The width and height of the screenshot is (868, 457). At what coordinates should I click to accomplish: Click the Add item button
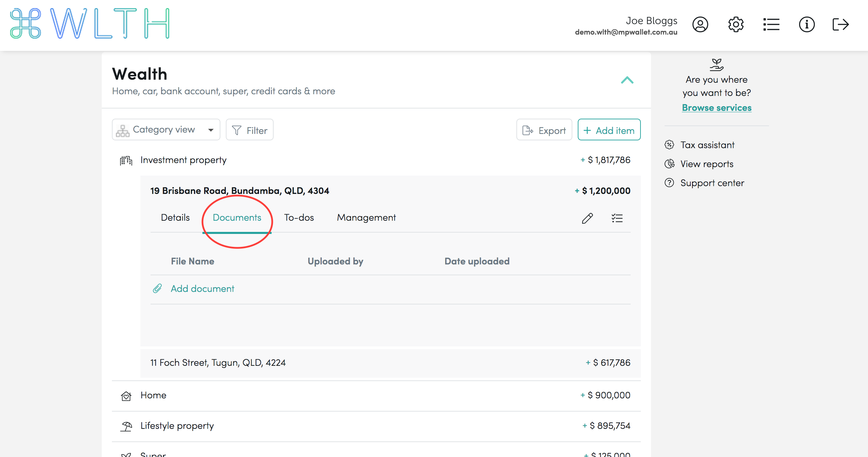pos(609,130)
